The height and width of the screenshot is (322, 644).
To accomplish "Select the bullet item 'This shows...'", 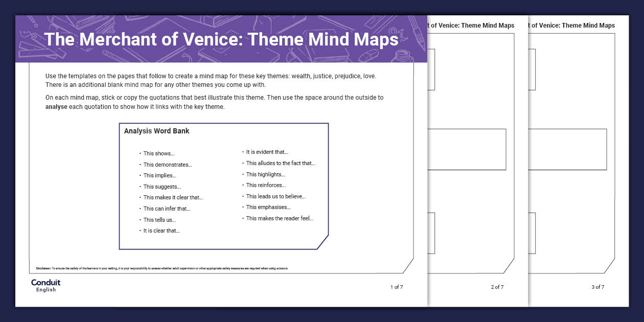I will pos(159,153).
